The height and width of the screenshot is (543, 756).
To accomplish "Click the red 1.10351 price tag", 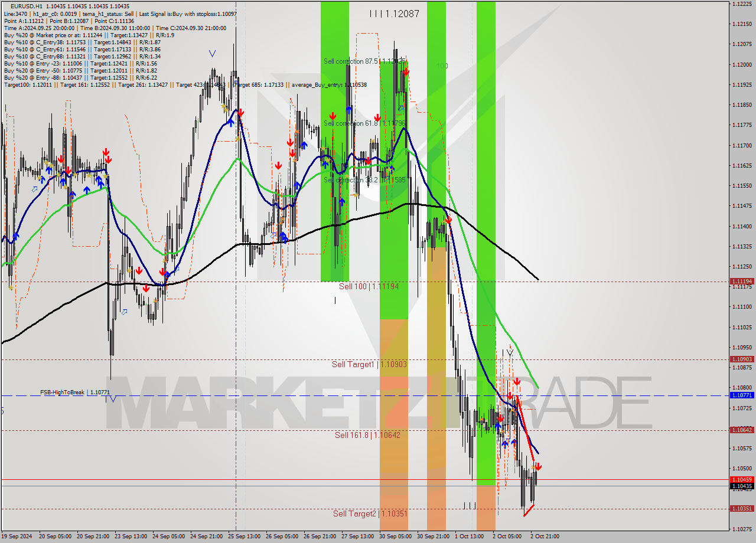I will (x=742, y=508).
